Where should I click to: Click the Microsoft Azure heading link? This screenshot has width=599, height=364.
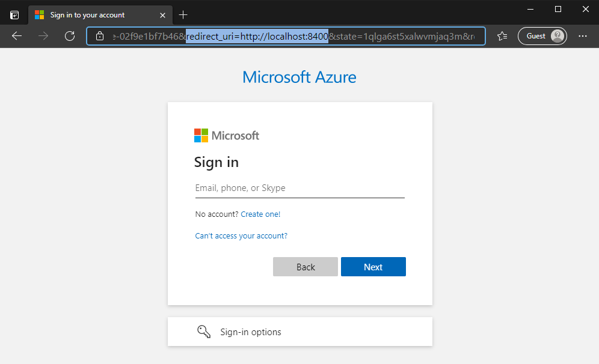point(299,77)
